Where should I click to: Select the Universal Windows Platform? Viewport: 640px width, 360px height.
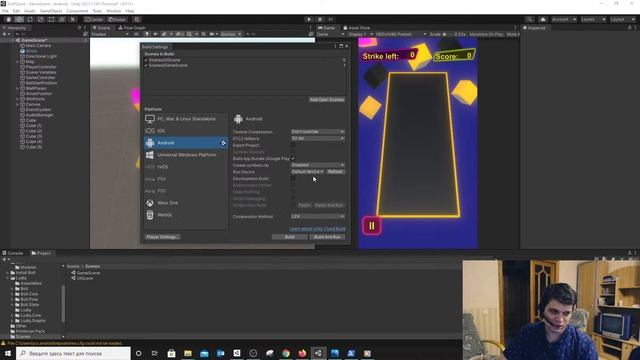[186, 155]
